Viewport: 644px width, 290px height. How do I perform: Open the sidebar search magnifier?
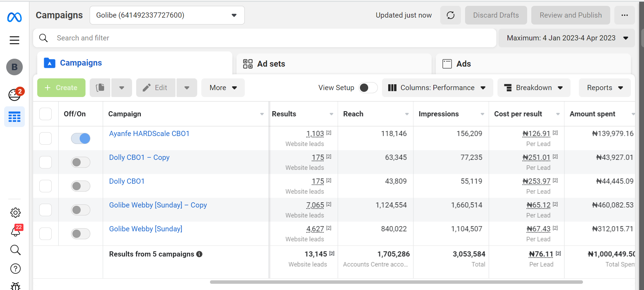(15, 250)
